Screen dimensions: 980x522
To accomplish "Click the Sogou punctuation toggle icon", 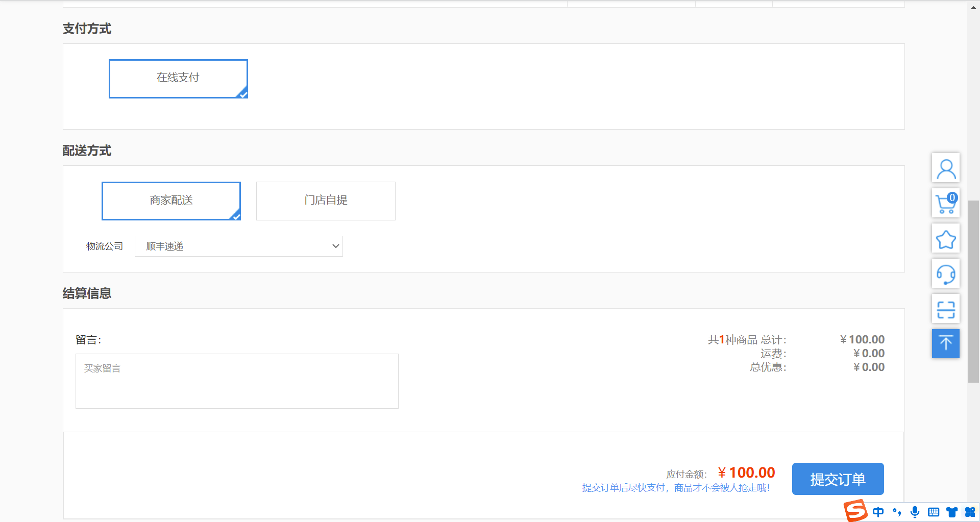I will point(897,512).
